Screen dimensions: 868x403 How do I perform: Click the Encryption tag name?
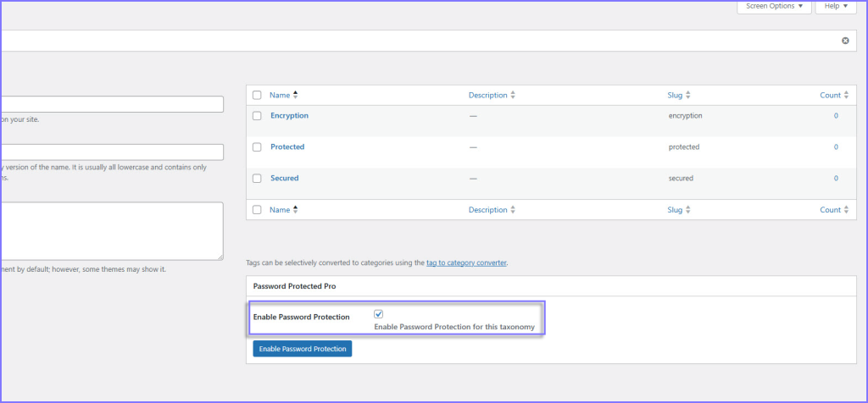click(289, 115)
